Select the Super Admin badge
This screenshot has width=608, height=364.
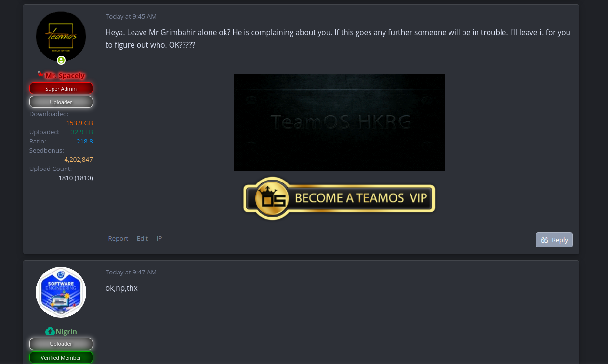(61, 89)
